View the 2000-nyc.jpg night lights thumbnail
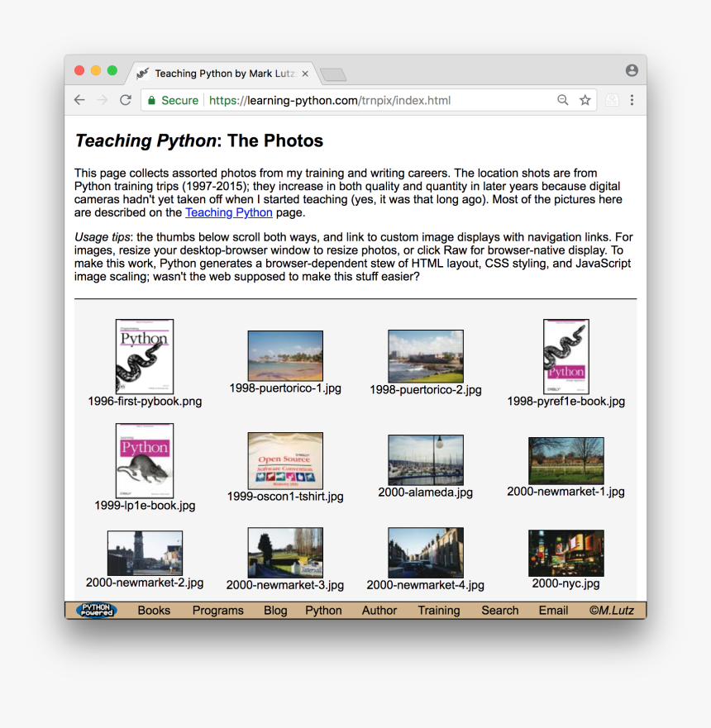711x728 pixels. pyautogui.click(x=566, y=553)
